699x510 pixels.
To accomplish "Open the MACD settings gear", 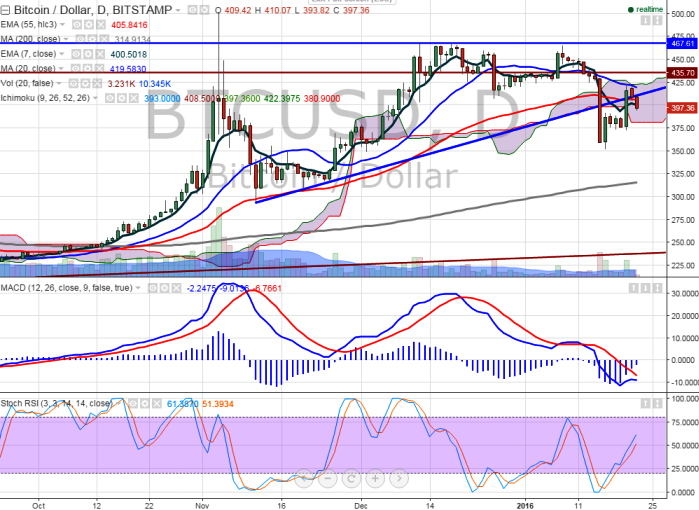I will point(164,288).
